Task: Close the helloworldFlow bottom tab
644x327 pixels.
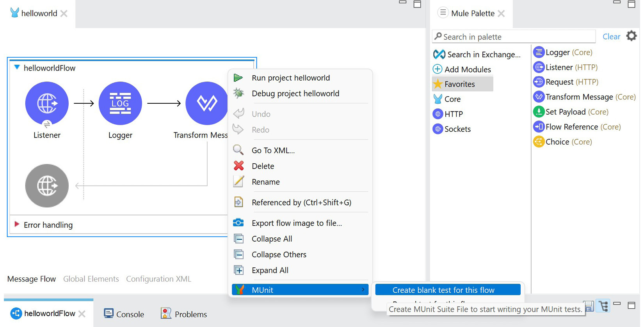Action: coord(82,314)
